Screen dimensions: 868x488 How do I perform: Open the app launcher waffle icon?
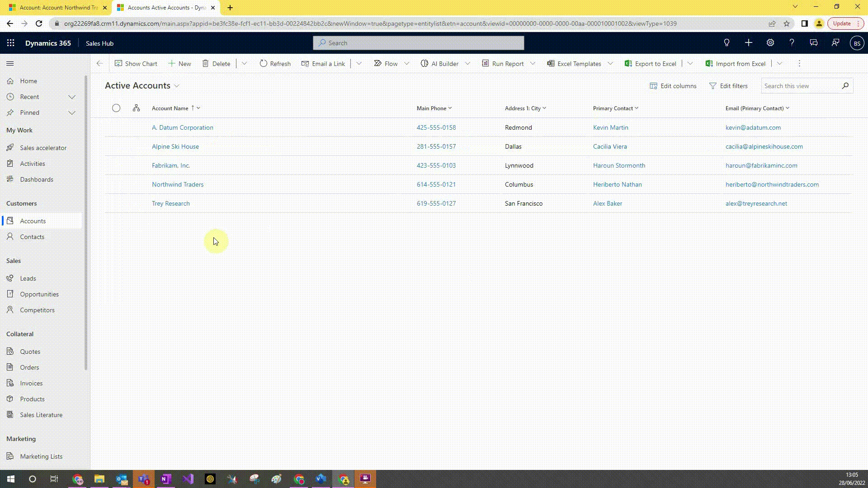pos(11,43)
